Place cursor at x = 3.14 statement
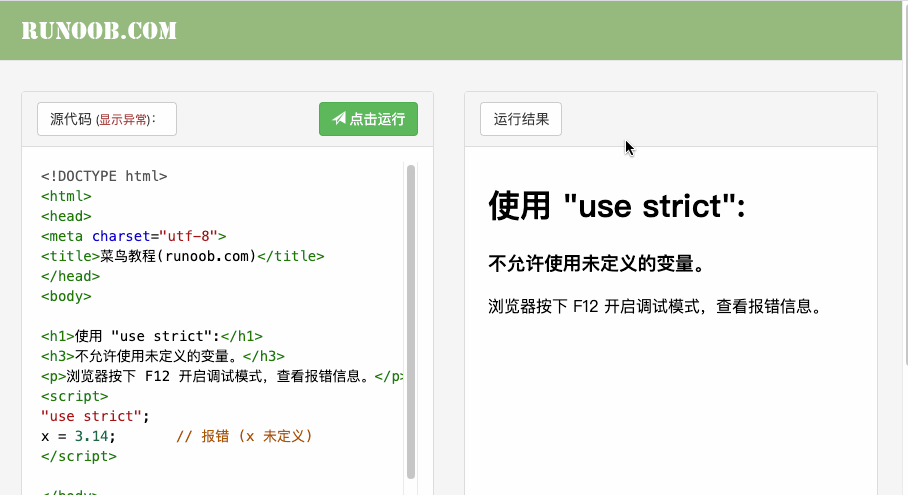Image resolution: width=908 pixels, height=495 pixels. [x=78, y=436]
